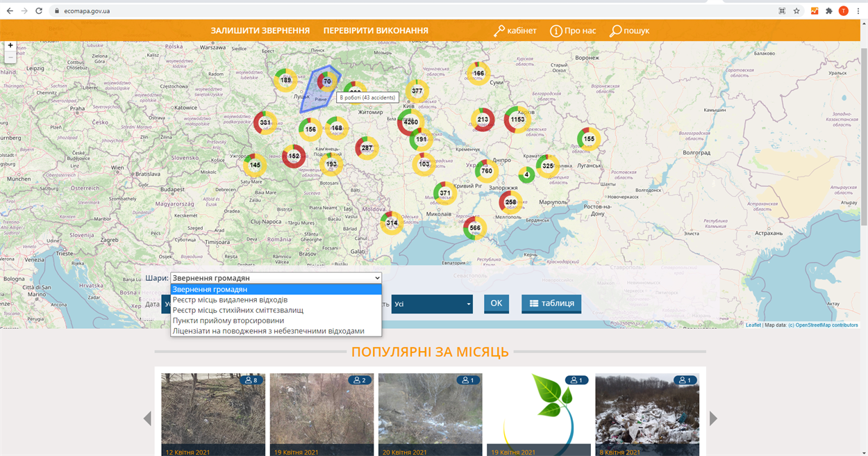Open the 168 cluster marker near Хмельницький
868x456 pixels.
point(337,128)
